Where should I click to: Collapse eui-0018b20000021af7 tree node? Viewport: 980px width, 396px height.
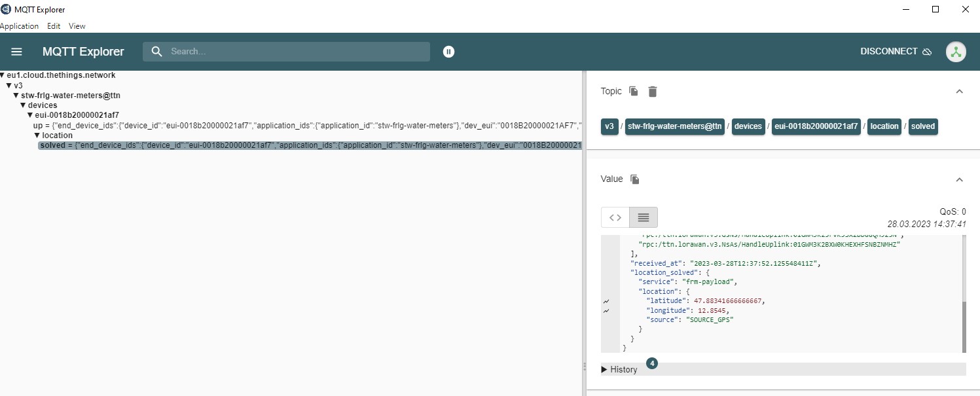point(30,115)
